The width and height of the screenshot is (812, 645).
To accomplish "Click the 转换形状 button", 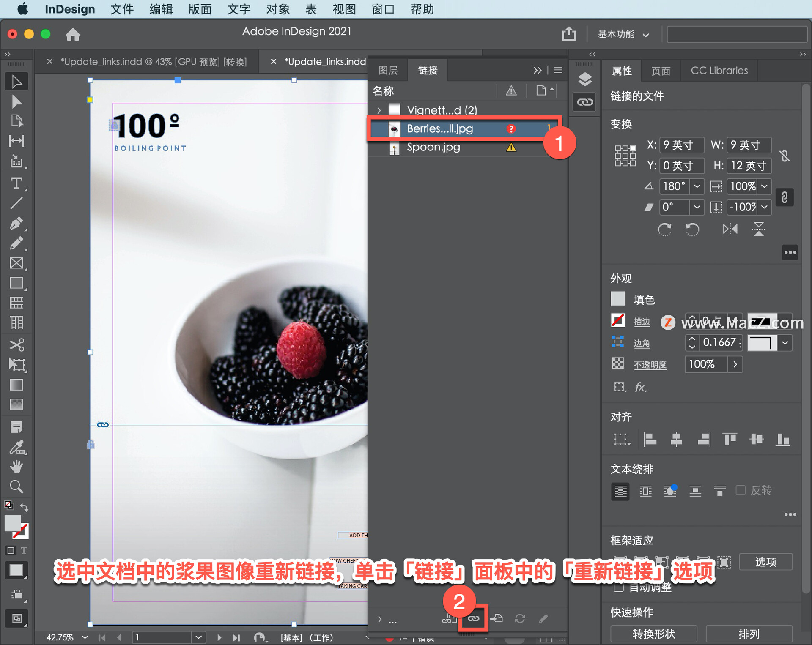I will (x=653, y=634).
